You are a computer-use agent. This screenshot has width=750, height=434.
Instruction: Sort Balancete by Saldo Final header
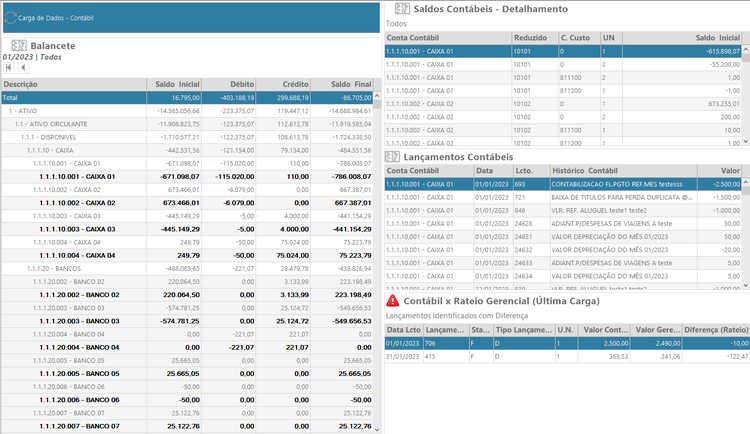point(342,84)
